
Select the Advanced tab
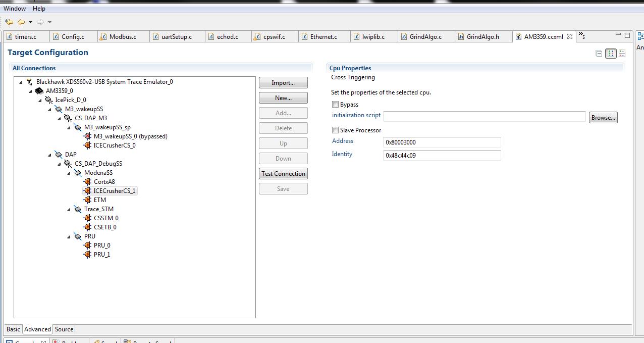tap(37, 329)
